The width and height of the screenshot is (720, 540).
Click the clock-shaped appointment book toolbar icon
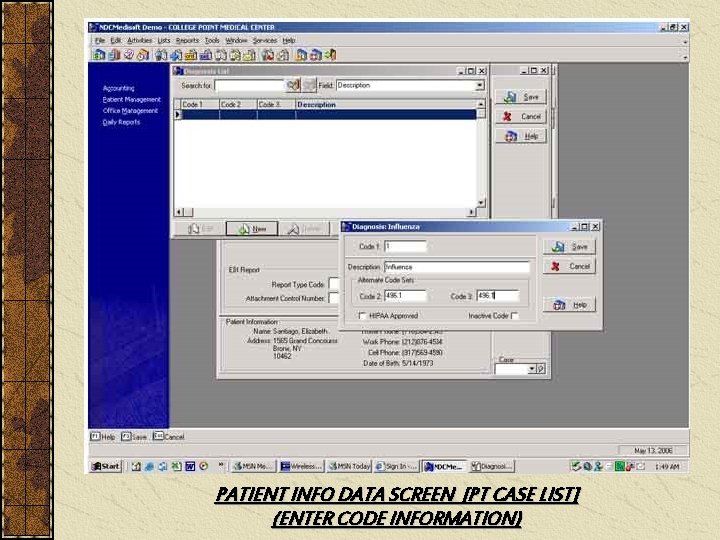[x=144, y=55]
